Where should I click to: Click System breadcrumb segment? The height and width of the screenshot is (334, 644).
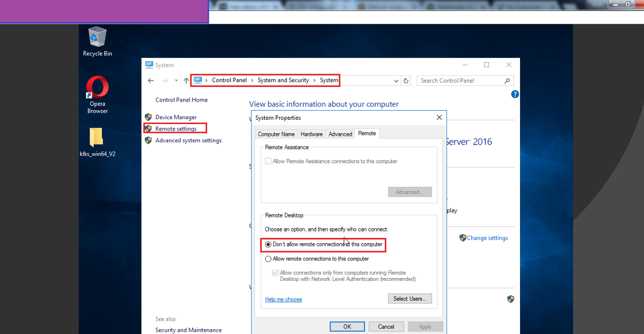[x=329, y=80]
